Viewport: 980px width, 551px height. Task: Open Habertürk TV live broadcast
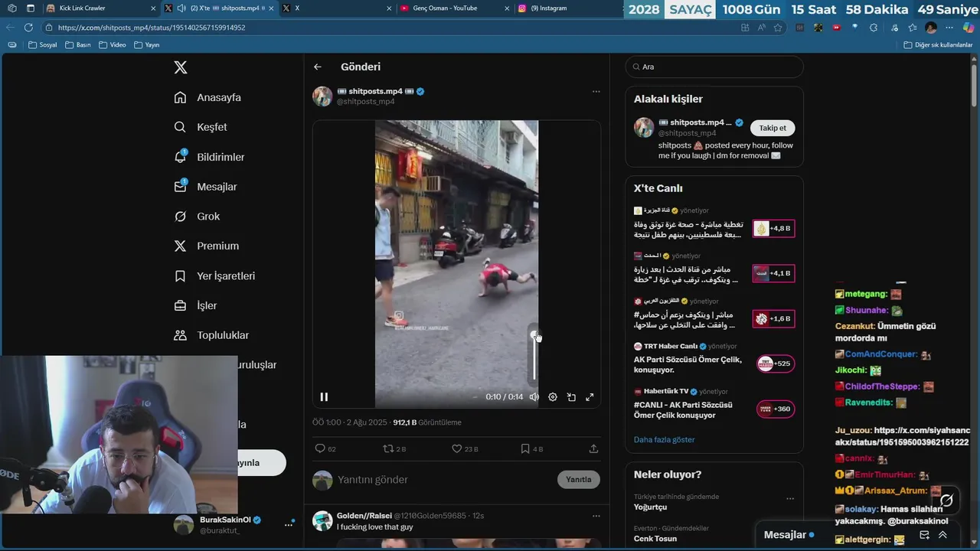(714, 403)
